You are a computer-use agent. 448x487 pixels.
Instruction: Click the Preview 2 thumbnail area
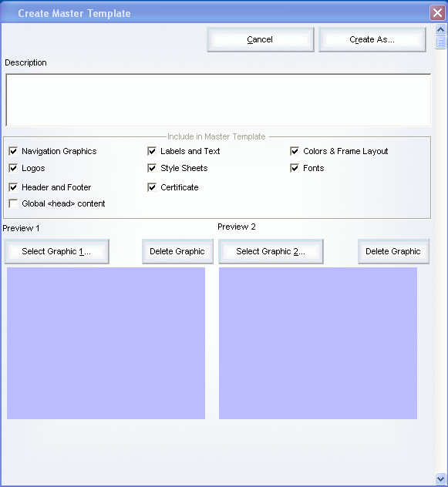pyautogui.click(x=318, y=343)
